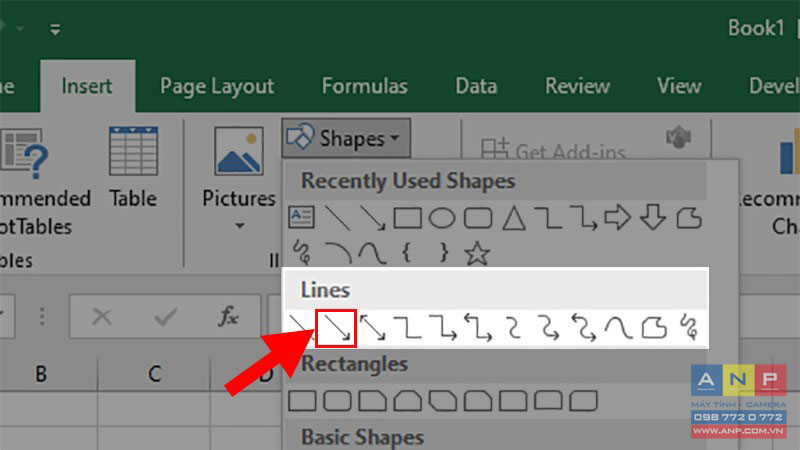
Task: Click the 'Basic Shapes' section heading
Action: point(362,437)
